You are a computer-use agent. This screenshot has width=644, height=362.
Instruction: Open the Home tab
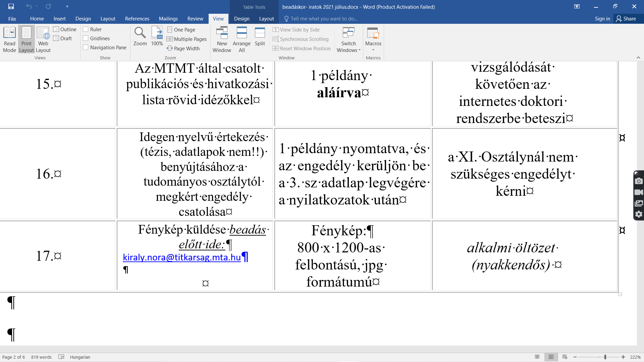click(37, 19)
